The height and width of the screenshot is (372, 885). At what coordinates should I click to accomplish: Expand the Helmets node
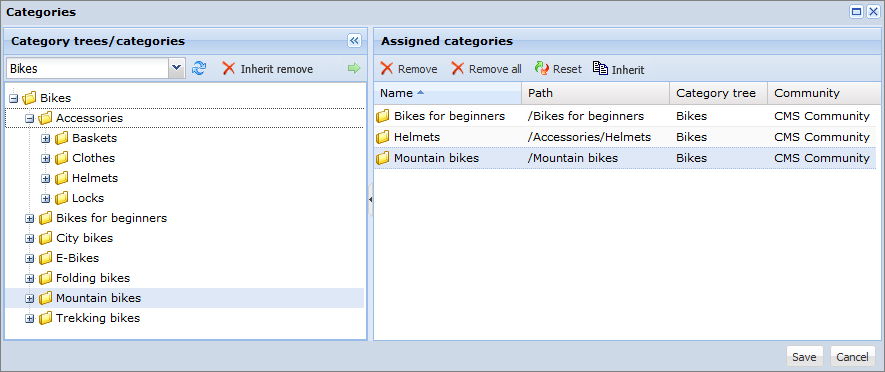click(x=46, y=179)
